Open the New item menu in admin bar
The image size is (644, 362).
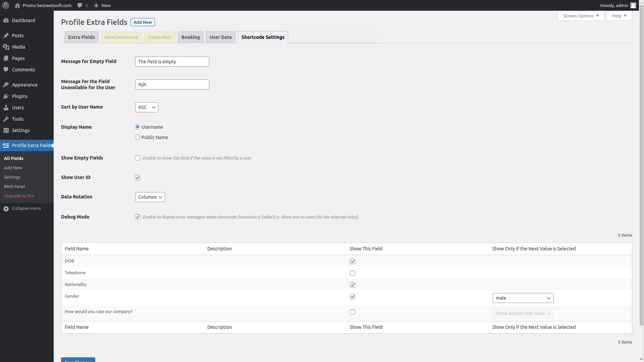pos(102,5)
